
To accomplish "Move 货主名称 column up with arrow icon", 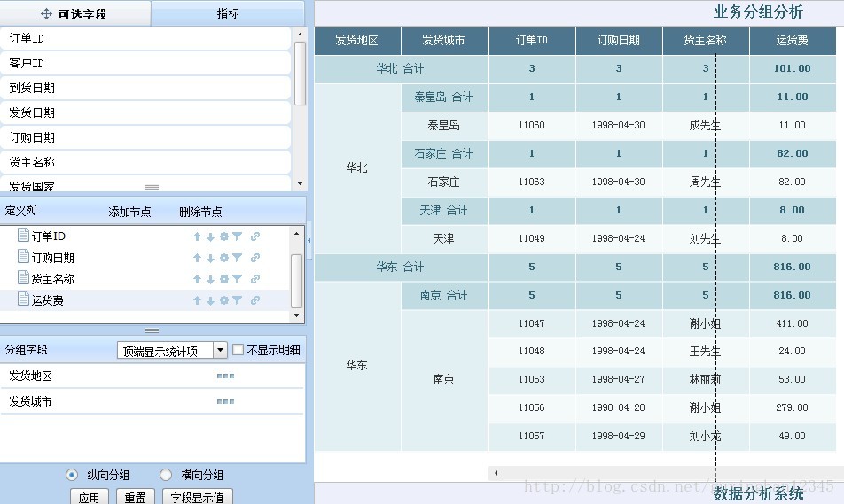I will [x=197, y=279].
